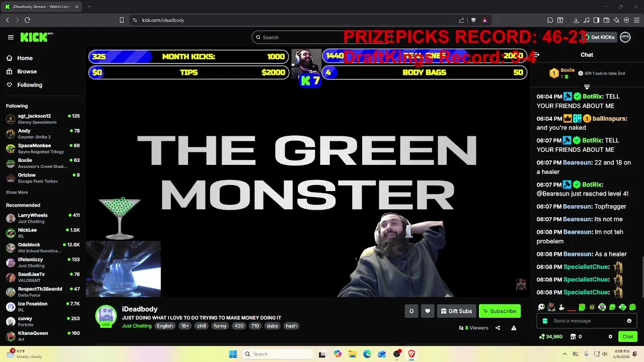
Task: Click the Browse compass icon
Action: (9, 71)
